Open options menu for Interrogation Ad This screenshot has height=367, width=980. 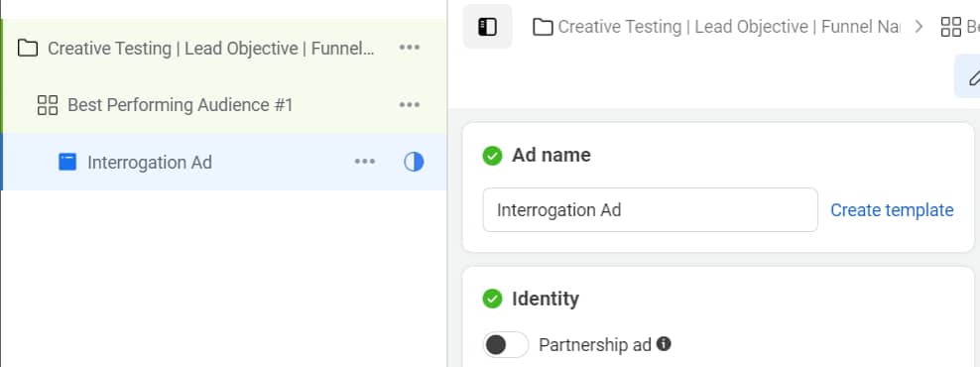365,162
